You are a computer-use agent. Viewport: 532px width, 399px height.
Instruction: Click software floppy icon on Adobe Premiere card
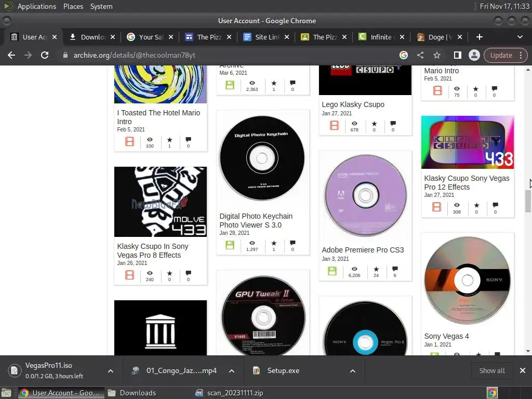coord(332,271)
